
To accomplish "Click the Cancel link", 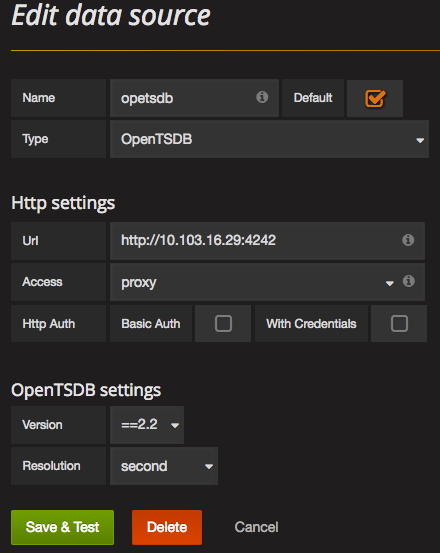I will tap(256, 527).
